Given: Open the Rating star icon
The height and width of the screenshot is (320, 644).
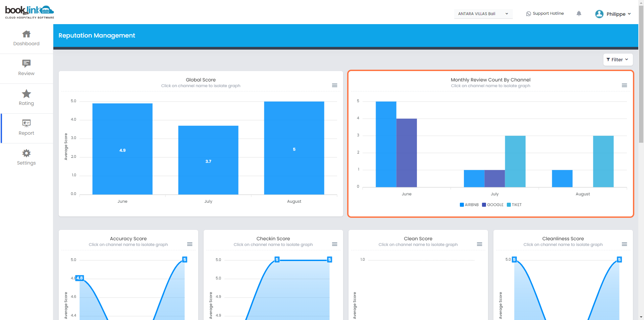Looking at the screenshot, I should pos(26,93).
